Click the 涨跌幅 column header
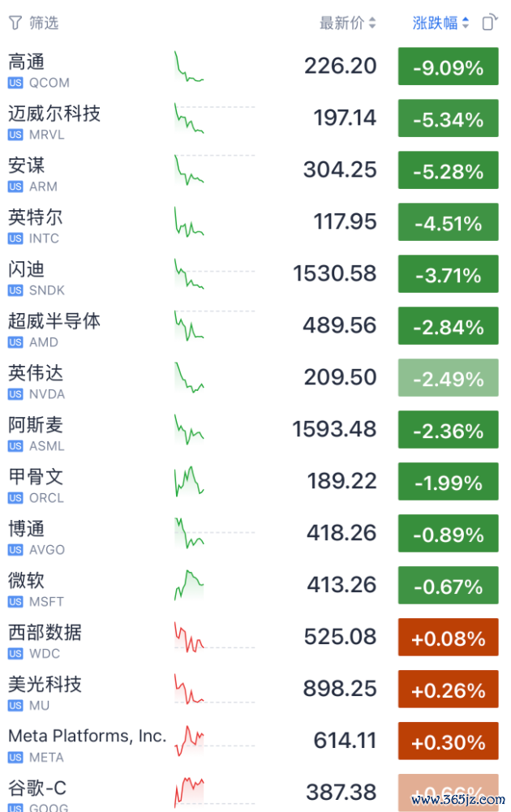This screenshot has width=511, height=812. (x=435, y=23)
